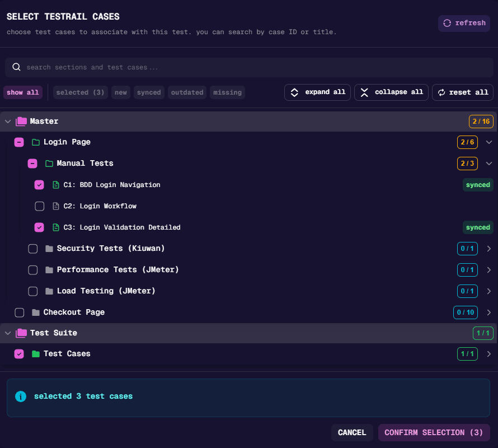
Task: Click the Manual Tests 2 / 3 badge
Action: click(467, 164)
